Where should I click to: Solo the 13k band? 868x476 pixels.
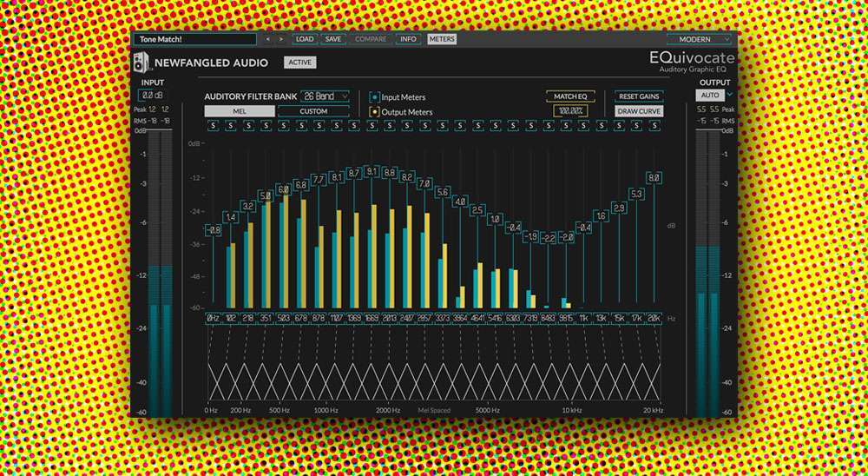602,126
